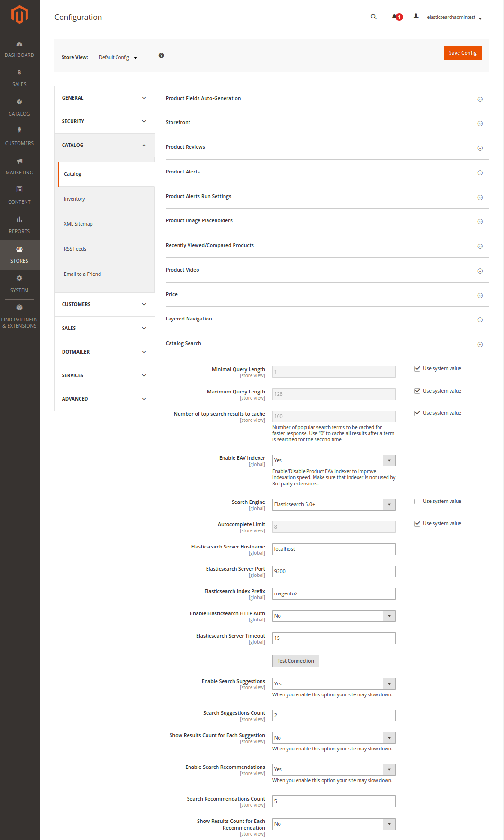Expand the SERVICES configuration tab
Screen dimensions: 504x840
point(105,375)
